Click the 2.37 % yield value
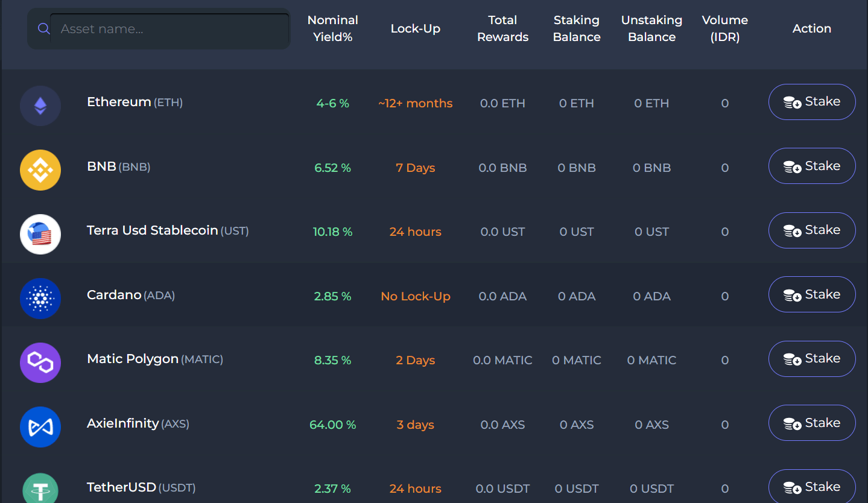This screenshot has height=503, width=868. coord(333,489)
